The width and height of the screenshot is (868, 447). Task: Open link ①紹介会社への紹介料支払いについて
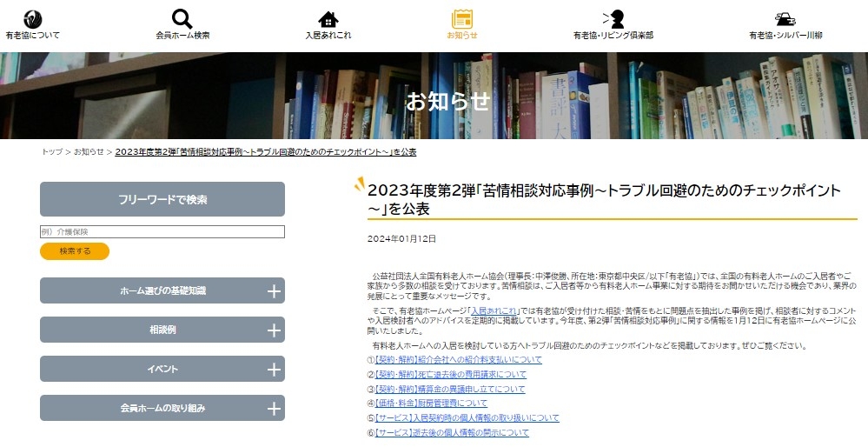click(x=459, y=359)
